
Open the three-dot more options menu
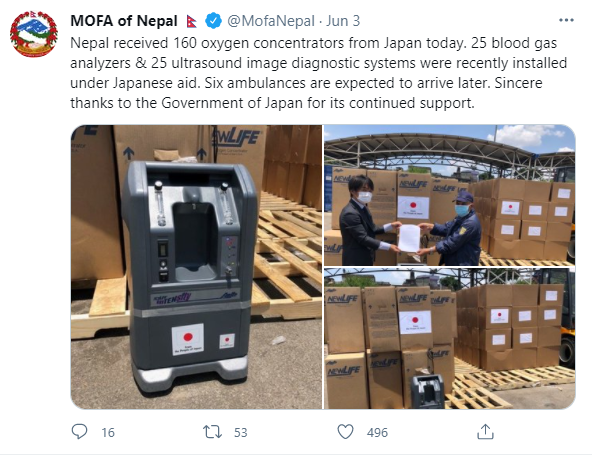566,20
